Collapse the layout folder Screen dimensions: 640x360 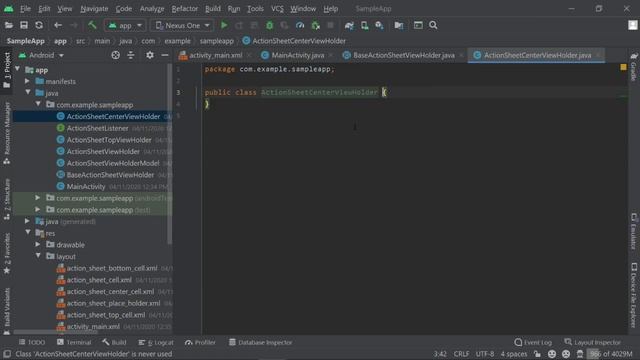38,256
